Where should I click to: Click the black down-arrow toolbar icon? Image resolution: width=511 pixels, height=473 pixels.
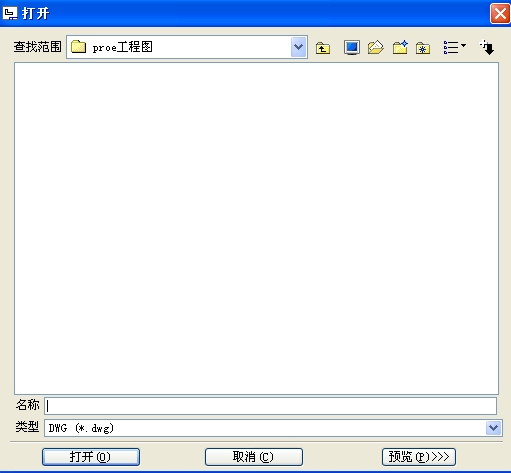[x=487, y=47]
